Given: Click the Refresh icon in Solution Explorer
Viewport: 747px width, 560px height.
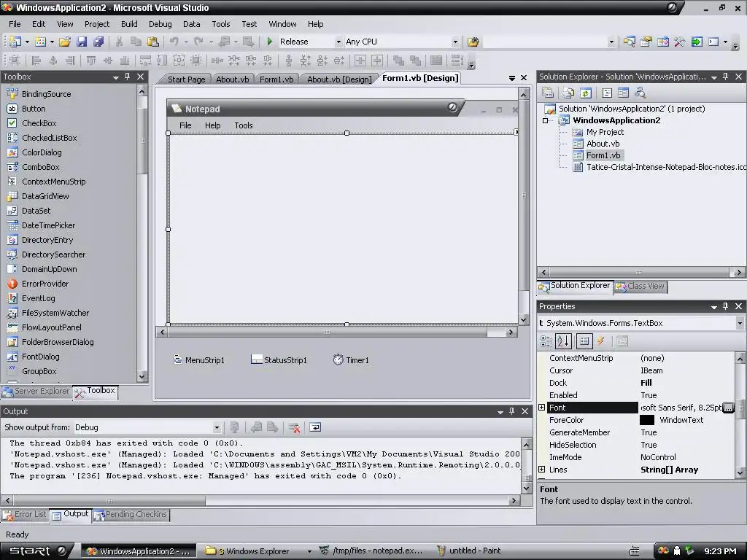Looking at the screenshot, I should 586,93.
